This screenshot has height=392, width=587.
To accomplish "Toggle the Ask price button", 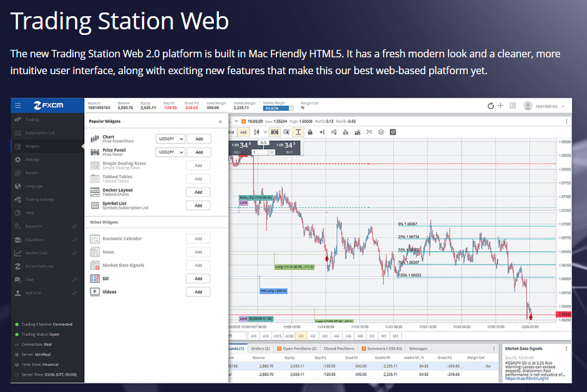I will [x=243, y=132].
